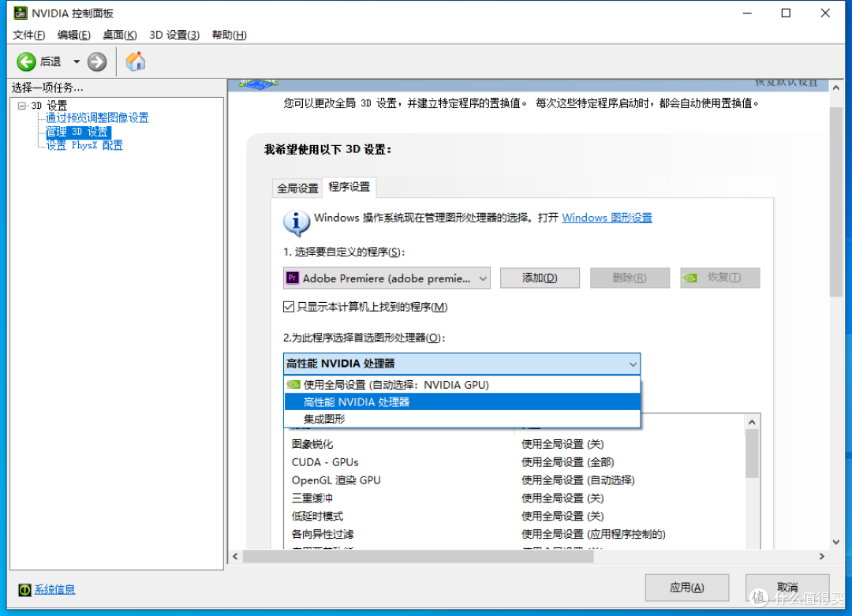Screen dimensions: 852x616
Task: Click the blue info icon beside Windows message
Action: tap(297, 222)
